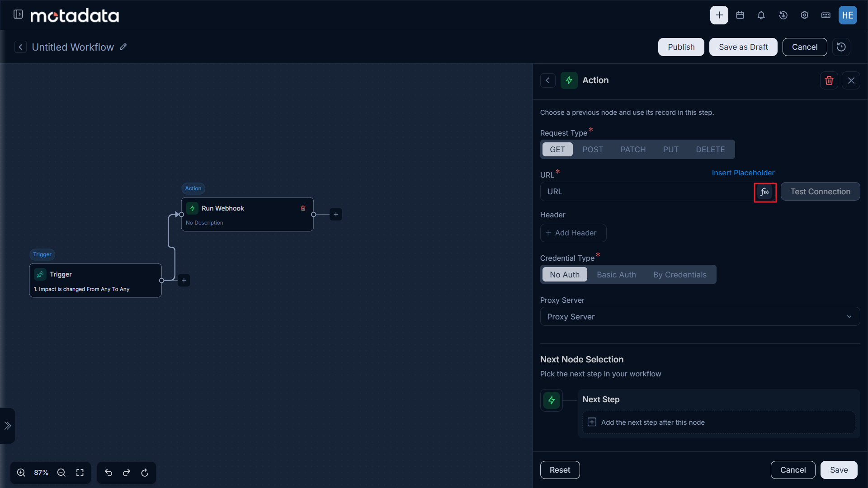Viewport: 868px width, 488px height.
Task: Click Insert Placeholder link
Action: pos(743,173)
